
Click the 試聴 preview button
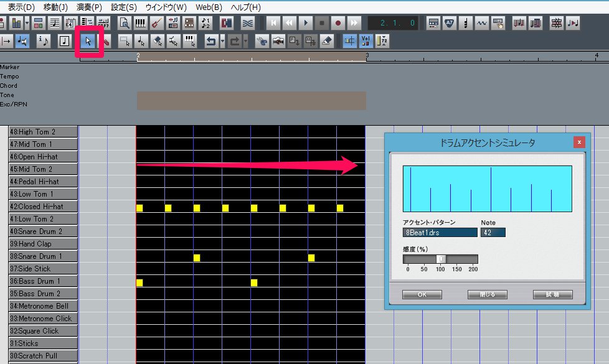(x=552, y=294)
